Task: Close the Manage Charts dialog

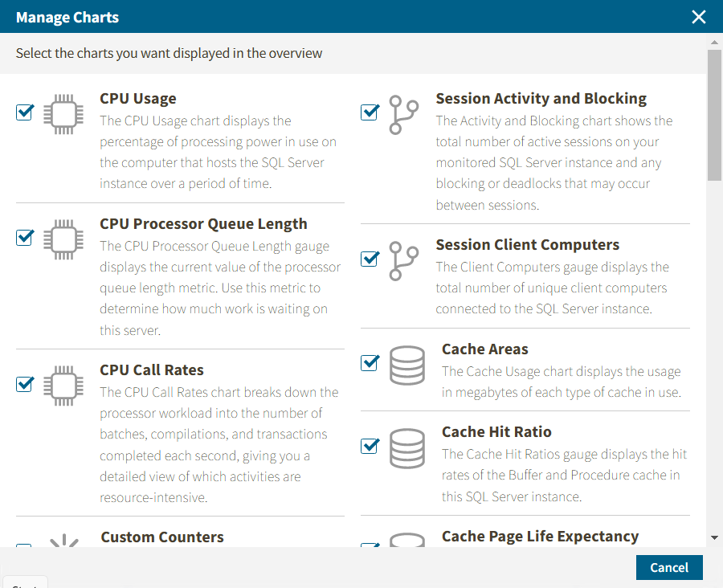Action: [699, 17]
